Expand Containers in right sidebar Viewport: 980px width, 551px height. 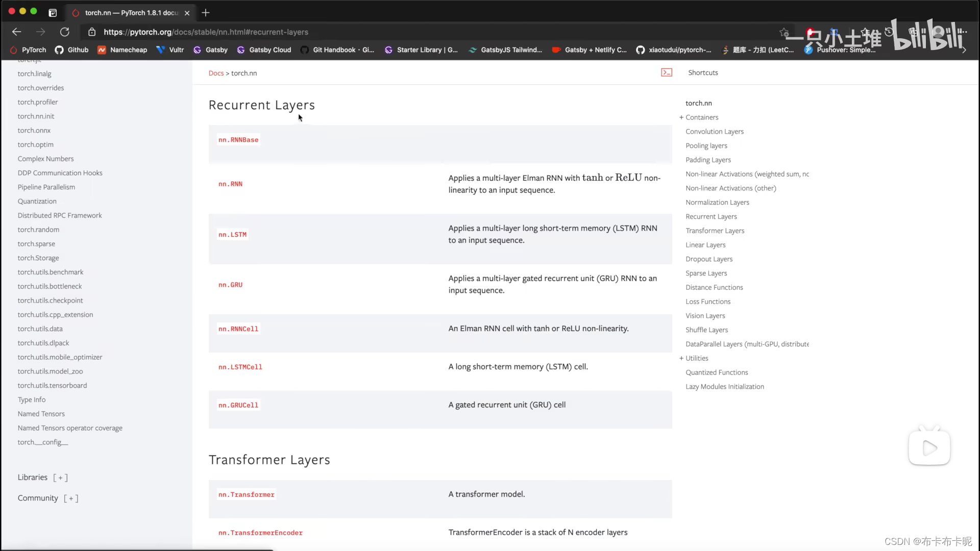click(681, 117)
